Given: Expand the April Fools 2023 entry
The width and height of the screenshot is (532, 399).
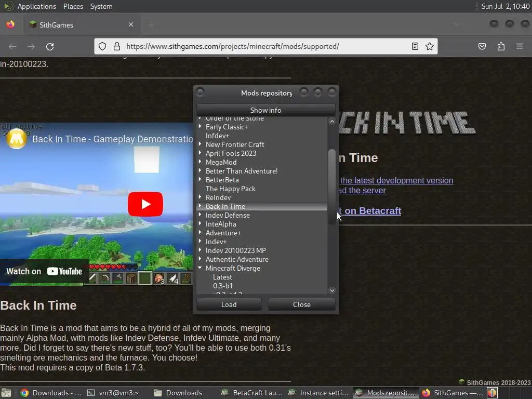Looking at the screenshot, I should pyautogui.click(x=200, y=153).
